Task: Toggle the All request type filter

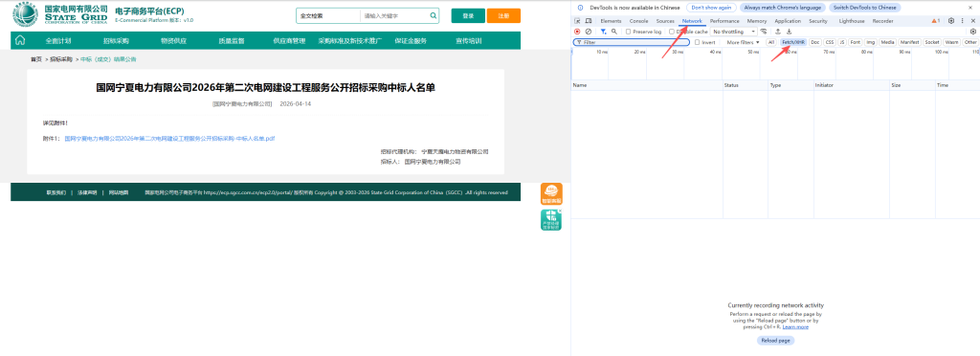Action: (x=771, y=42)
